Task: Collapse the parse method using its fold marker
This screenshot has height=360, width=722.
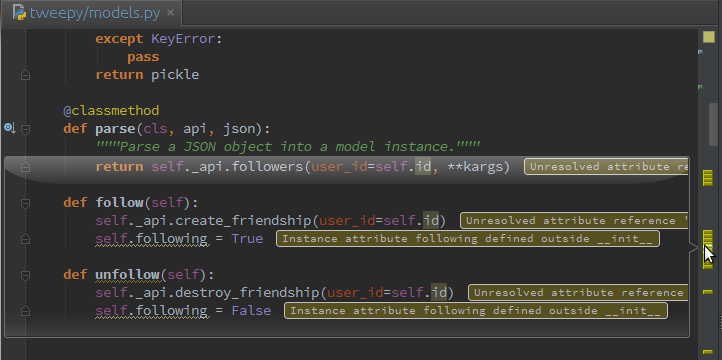Action: 26,130
